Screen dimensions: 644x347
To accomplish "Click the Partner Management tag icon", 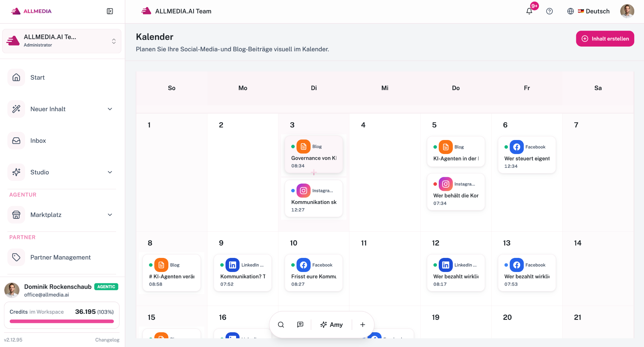I will 16,257.
